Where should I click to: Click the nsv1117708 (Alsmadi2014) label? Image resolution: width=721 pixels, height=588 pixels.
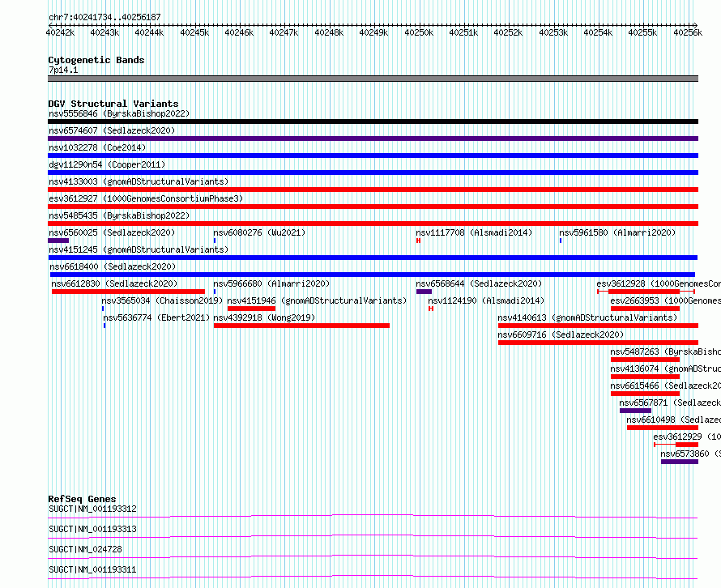pyautogui.click(x=474, y=232)
